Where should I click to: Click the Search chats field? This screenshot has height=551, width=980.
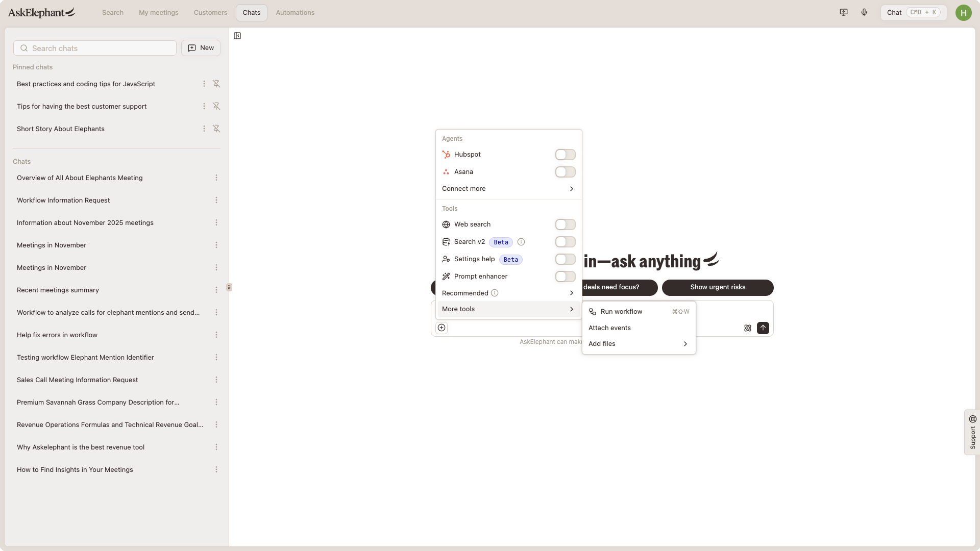95,48
